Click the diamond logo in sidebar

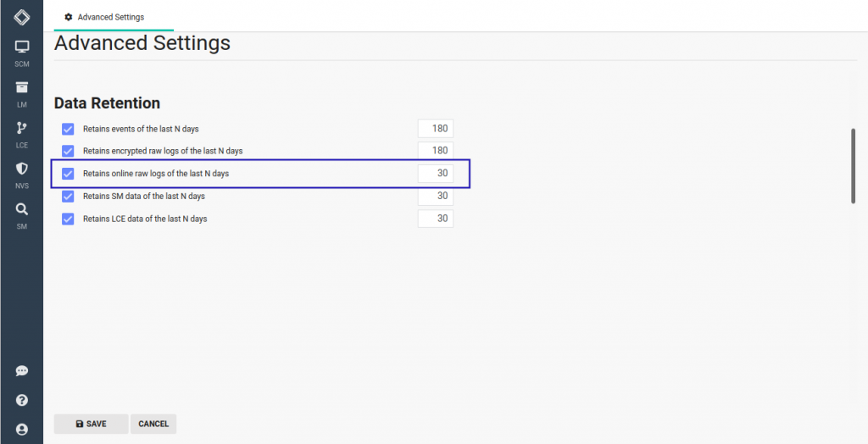pyautogui.click(x=22, y=17)
